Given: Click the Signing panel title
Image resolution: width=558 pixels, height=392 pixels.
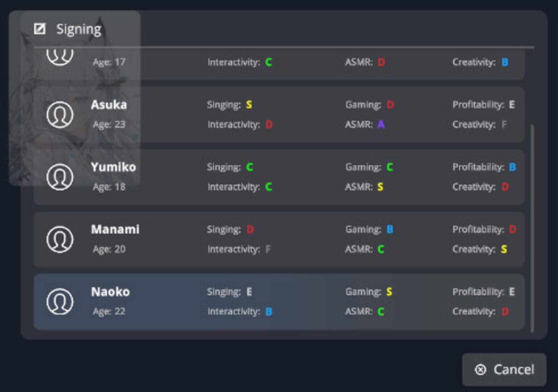Looking at the screenshot, I should pos(78,29).
